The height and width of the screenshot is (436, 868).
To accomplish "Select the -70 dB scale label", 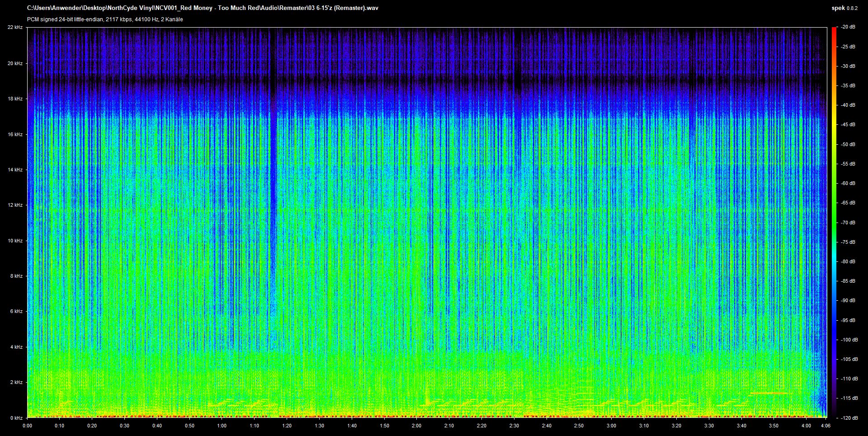I will click(x=848, y=223).
